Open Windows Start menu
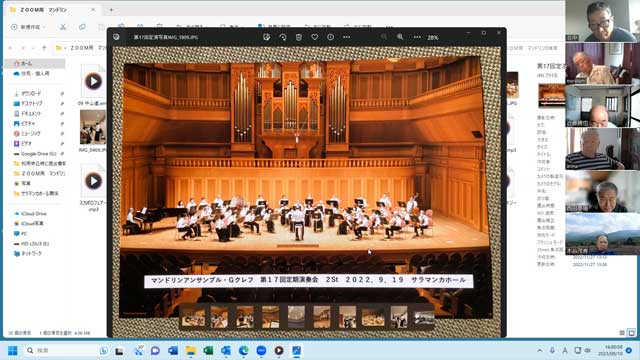Screen dimensions: 640x360 coord(13,351)
